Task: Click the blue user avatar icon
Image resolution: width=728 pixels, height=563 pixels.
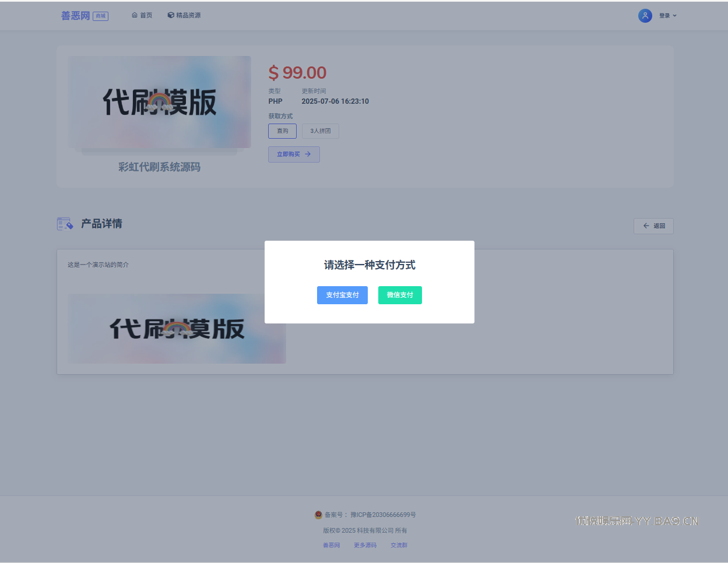Action: [645, 16]
